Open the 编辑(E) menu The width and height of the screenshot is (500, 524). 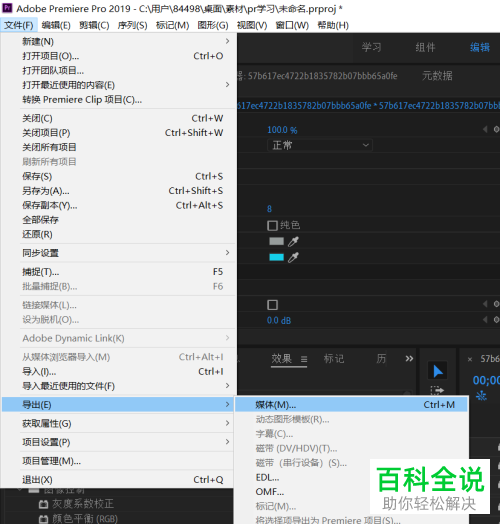[x=56, y=25]
